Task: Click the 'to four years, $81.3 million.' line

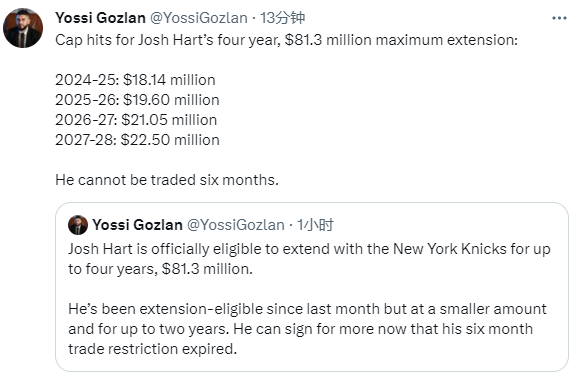Action: (161, 269)
